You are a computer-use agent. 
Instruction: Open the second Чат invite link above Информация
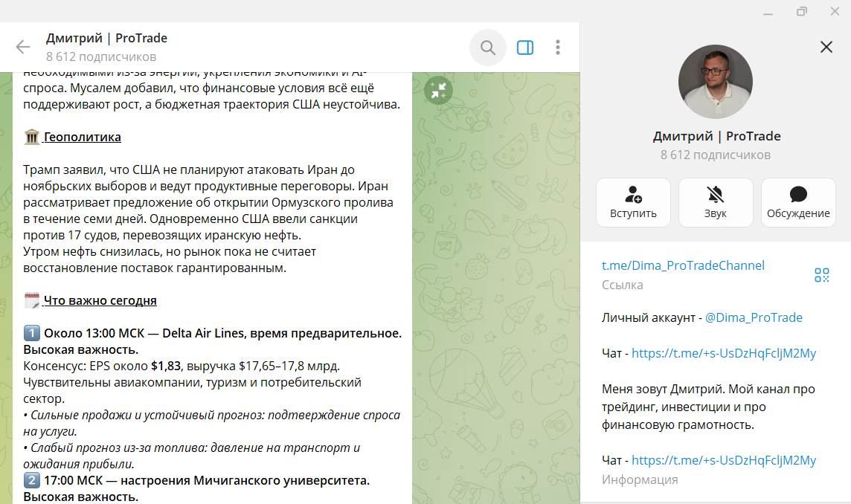pyautogui.click(x=724, y=461)
